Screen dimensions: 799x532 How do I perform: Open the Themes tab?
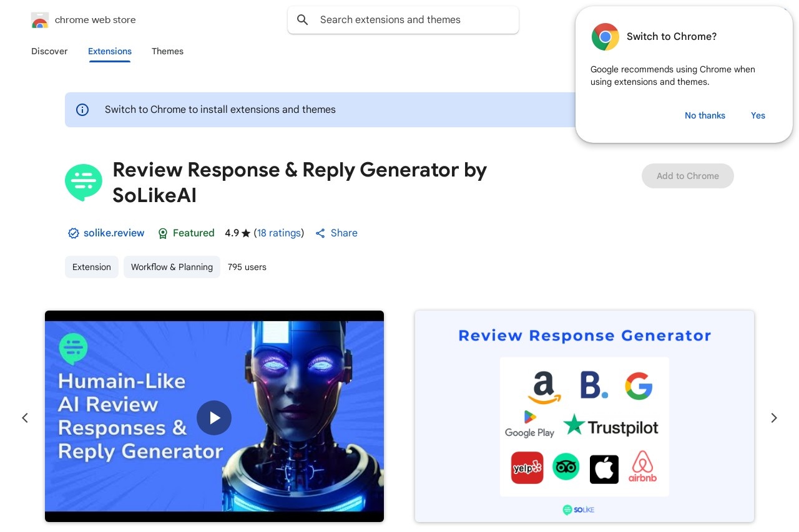pyautogui.click(x=167, y=51)
